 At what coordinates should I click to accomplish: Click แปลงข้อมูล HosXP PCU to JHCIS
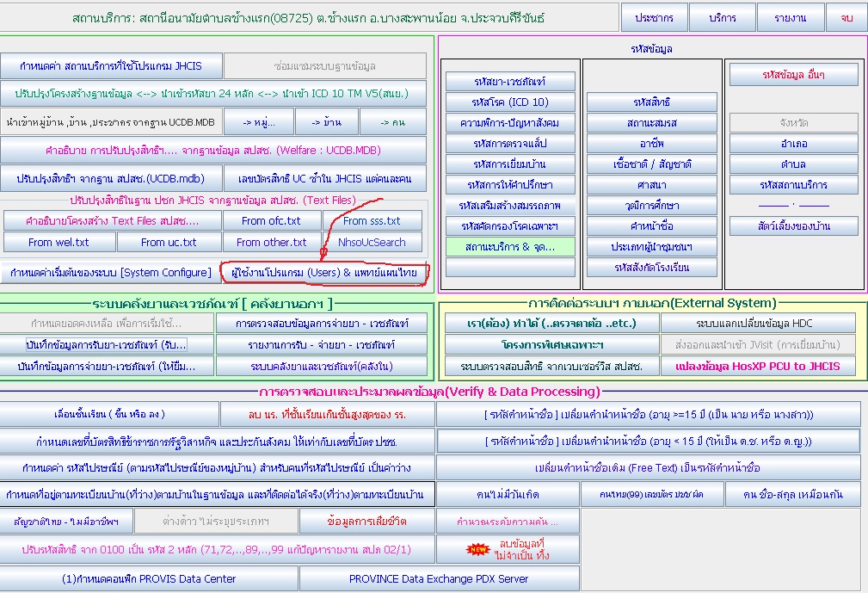click(x=758, y=366)
